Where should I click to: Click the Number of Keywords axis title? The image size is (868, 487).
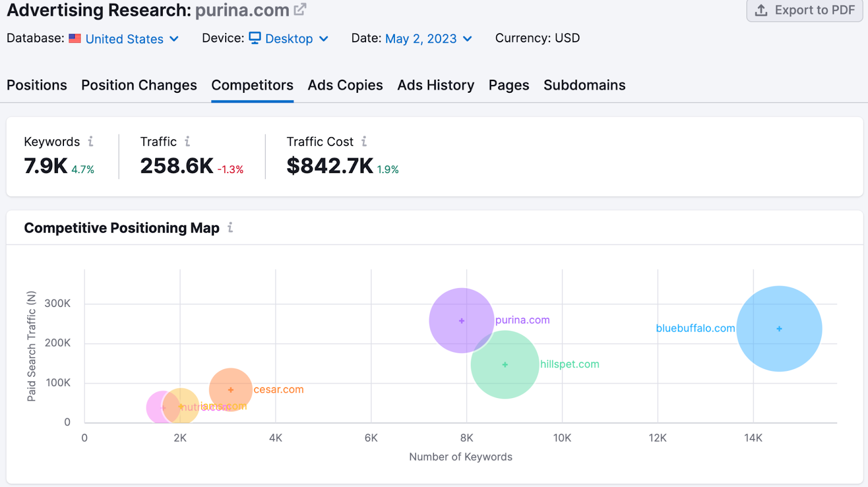click(461, 457)
